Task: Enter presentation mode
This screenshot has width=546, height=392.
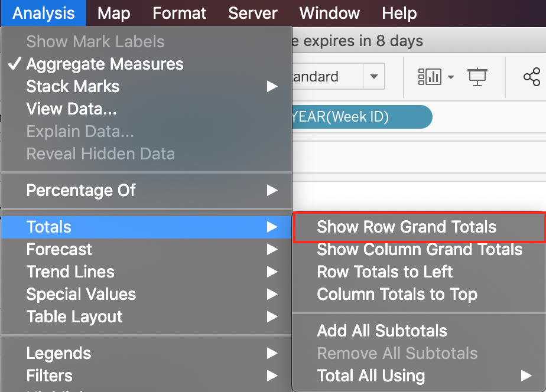Action: 476,77
